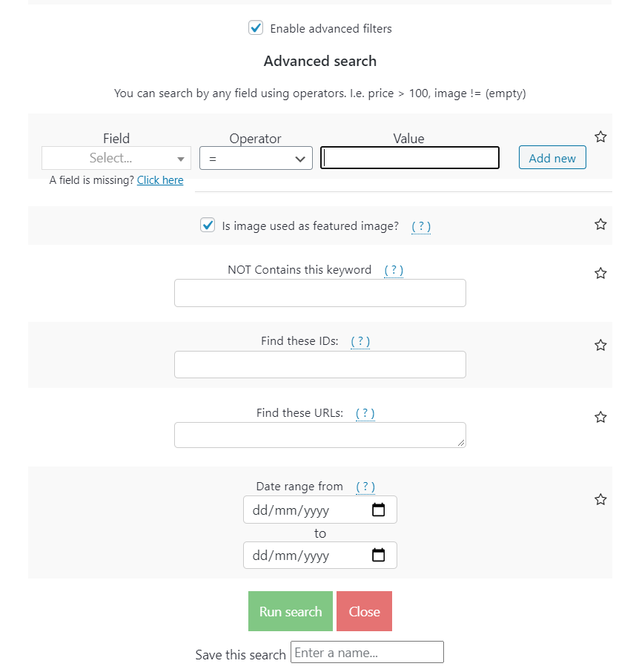
Task: Open the Operator dropdown
Action: tap(256, 158)
